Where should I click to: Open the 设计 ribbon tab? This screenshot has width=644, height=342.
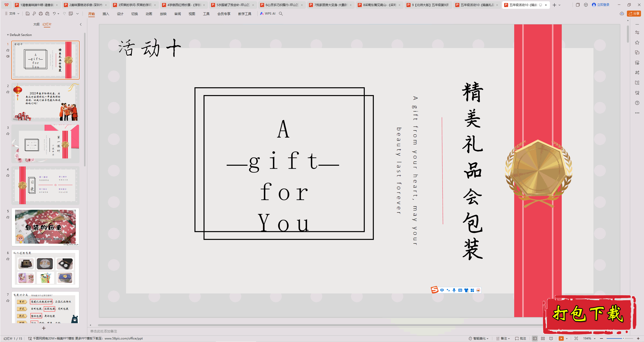point(120,14)
